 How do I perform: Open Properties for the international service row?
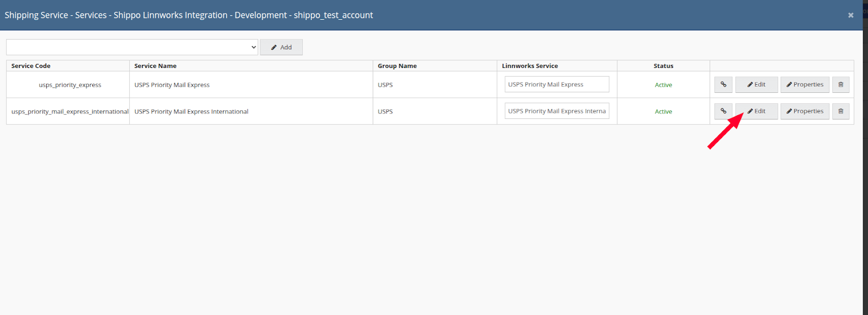(805, 111)
